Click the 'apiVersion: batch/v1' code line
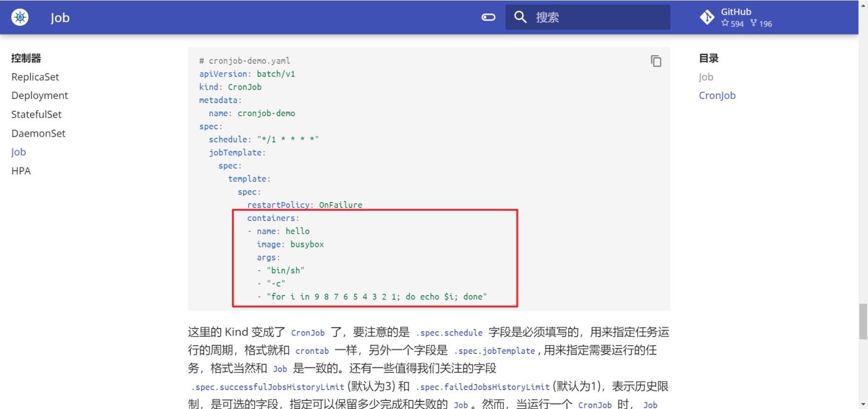Image resolution: width=868 pixels, height=409 pixels. tap(247, 74)
